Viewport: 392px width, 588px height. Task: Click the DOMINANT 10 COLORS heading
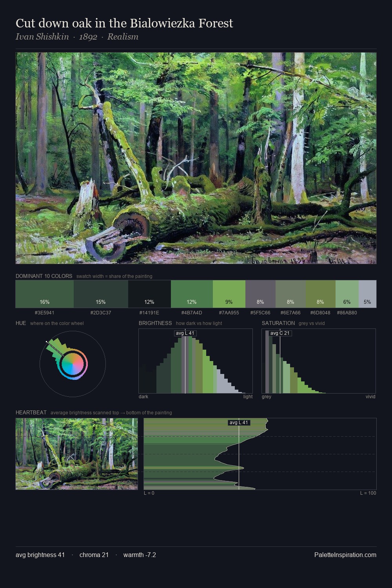(x=44, y=276)
